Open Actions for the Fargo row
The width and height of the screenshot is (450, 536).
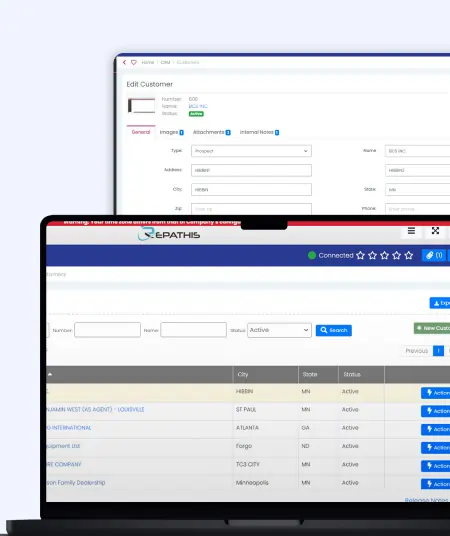[x=436, y=448]
